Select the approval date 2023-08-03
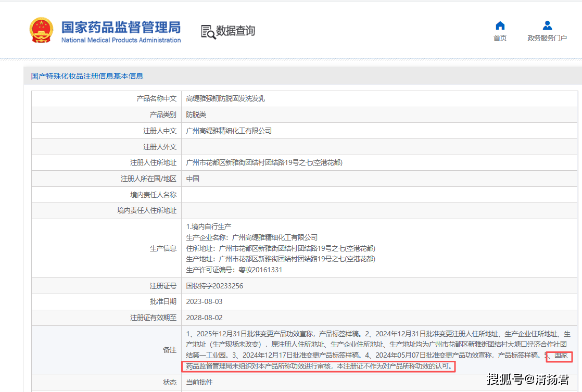The height and width of the screenshot is (392, 582). (204, 301)
